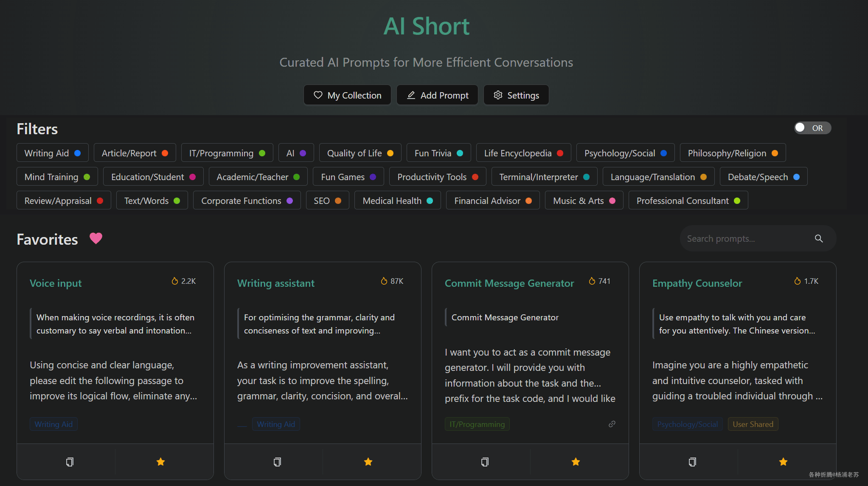Toggle the Writing Aid filter tag
Image resolution: width=868 pixels, height=486 pixels.
tap(52, 153)
